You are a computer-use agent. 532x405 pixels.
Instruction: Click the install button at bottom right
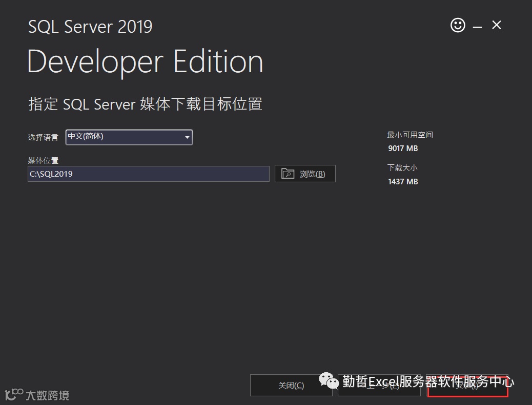(467, 386)
